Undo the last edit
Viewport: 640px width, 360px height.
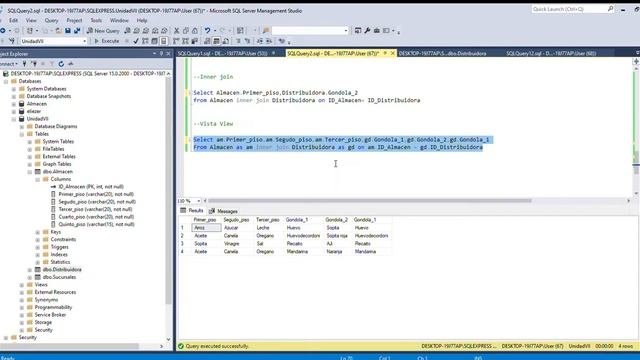207,31
